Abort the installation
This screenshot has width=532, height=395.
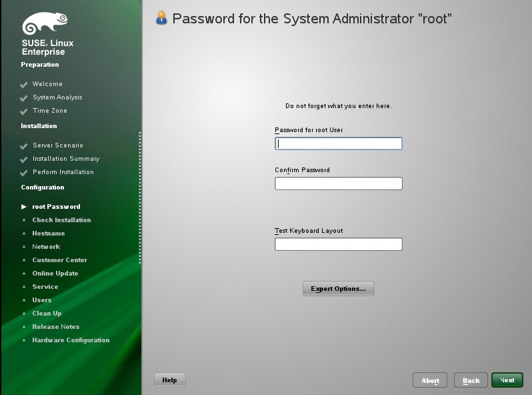click(430, 380)
